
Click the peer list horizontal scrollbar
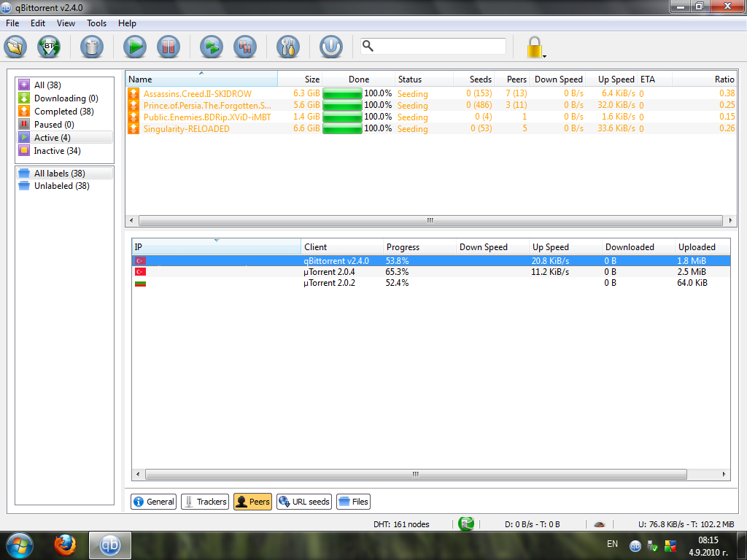[x=415, y=474]
